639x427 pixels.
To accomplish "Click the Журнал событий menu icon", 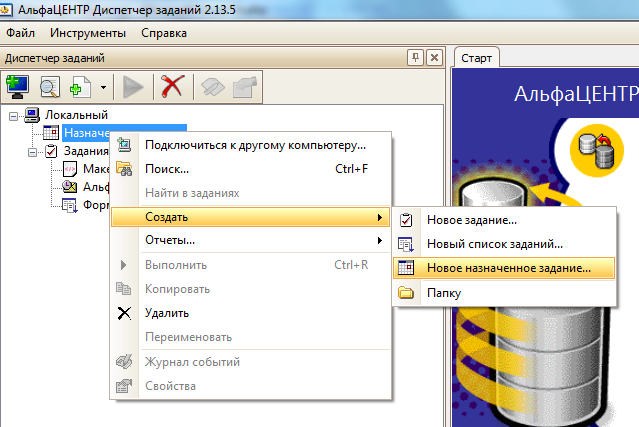I will click(x=124, y=361).
